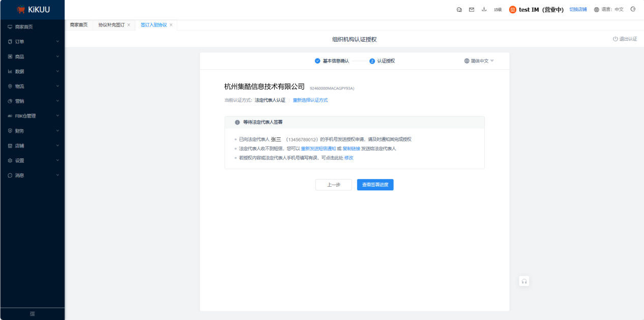This screenshot has width=644, height=320.
Task: Click the logout icon at top right
Action: coord(633,9)
